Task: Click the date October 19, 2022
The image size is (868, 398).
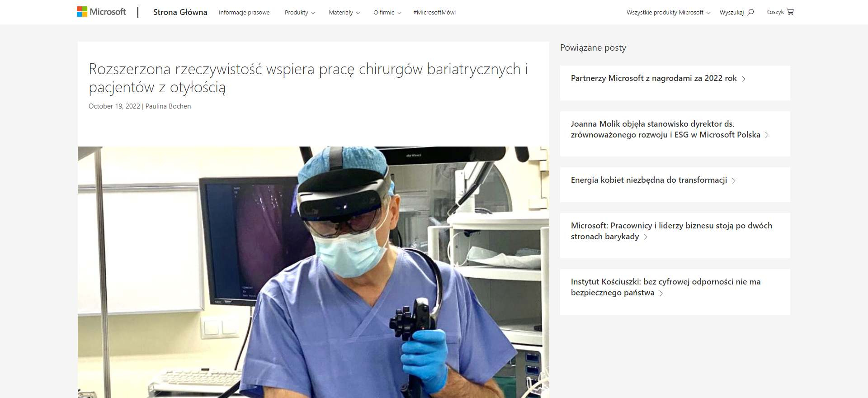Action: (x=114, y=106)
